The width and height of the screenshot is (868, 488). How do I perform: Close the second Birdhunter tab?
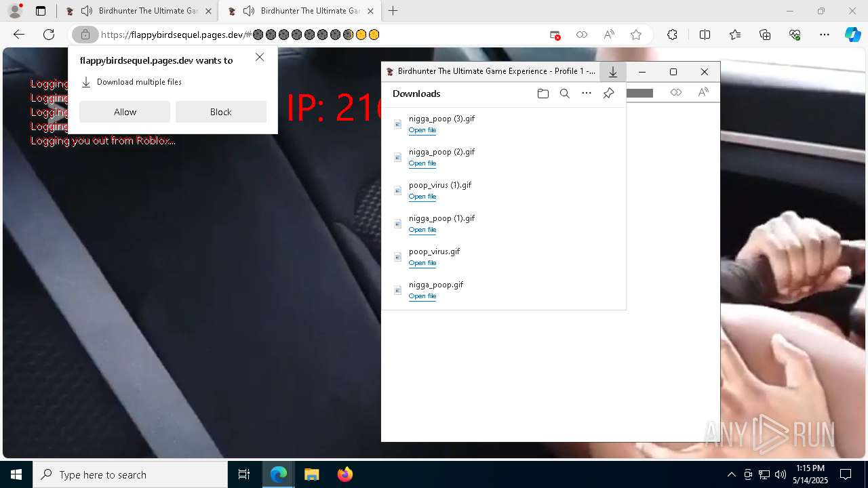pyautogui.click(x=371, y=11)
